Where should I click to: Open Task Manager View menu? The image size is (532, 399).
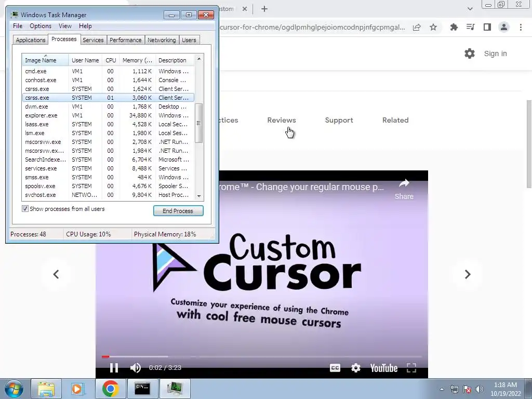[65, 26]
